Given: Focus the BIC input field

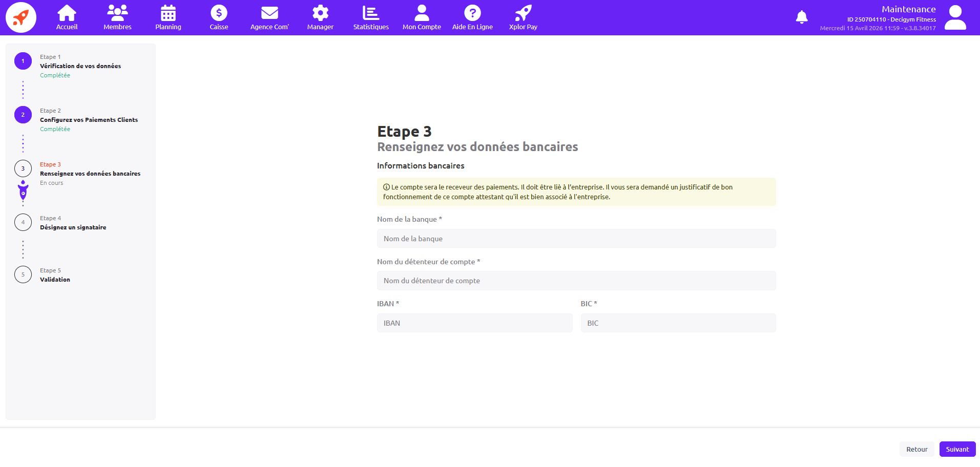Looking at the screenshot, I should pyautogui.click(x=678, y=323).
